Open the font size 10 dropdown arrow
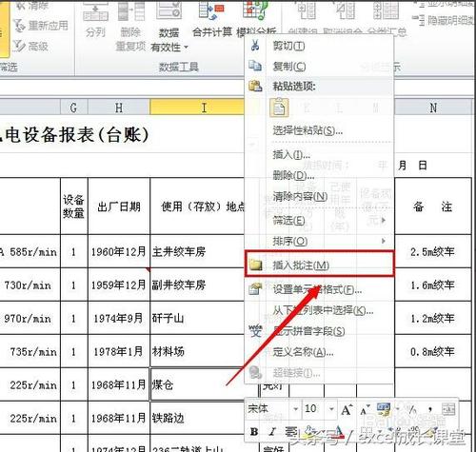The height and width of the screenshot is (452, 476). (331, 409)
